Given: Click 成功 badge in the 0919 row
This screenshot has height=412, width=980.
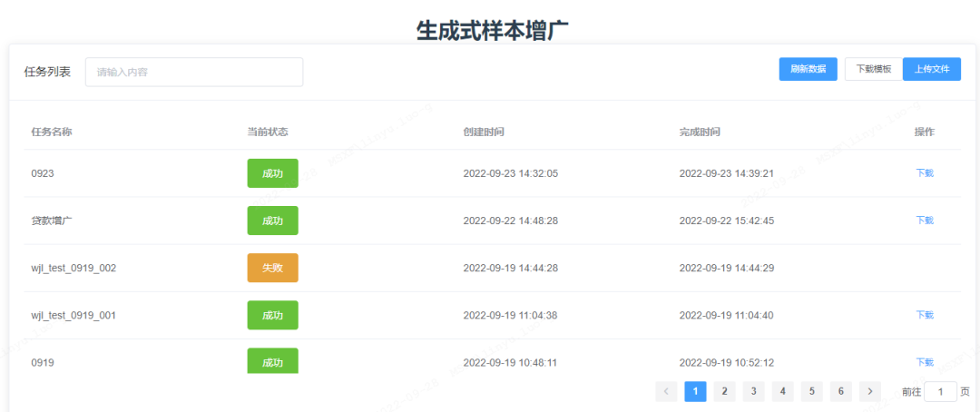Looking at the screenshot, I should (272, 361).
